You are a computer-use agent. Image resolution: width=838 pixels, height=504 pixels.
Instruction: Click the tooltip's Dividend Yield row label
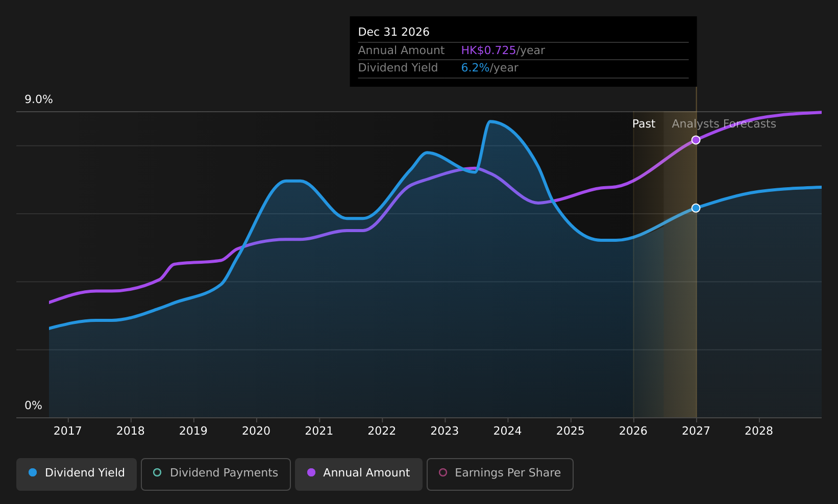[398, 68]
